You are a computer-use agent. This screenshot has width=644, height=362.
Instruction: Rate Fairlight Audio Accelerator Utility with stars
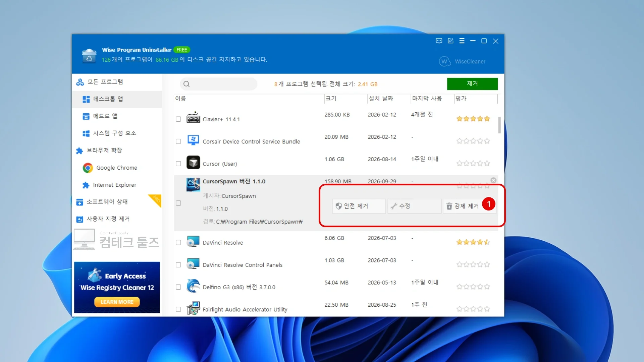tap(473, 309)
